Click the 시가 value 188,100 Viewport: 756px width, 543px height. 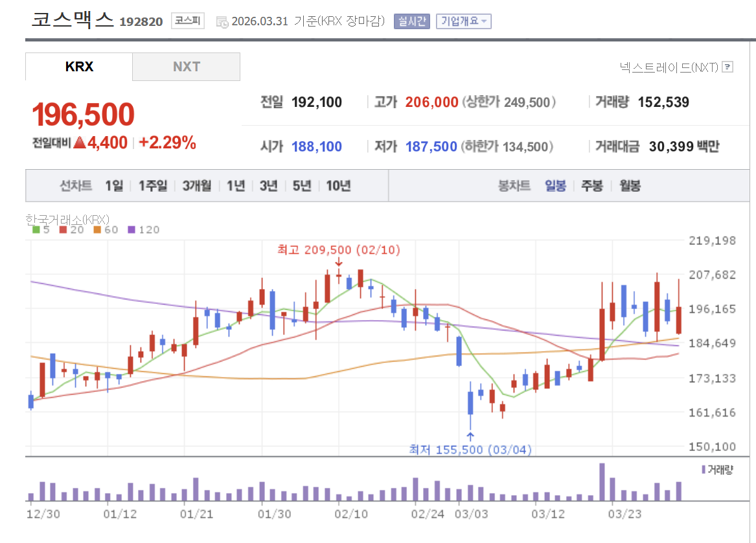[x=317, y=146]
